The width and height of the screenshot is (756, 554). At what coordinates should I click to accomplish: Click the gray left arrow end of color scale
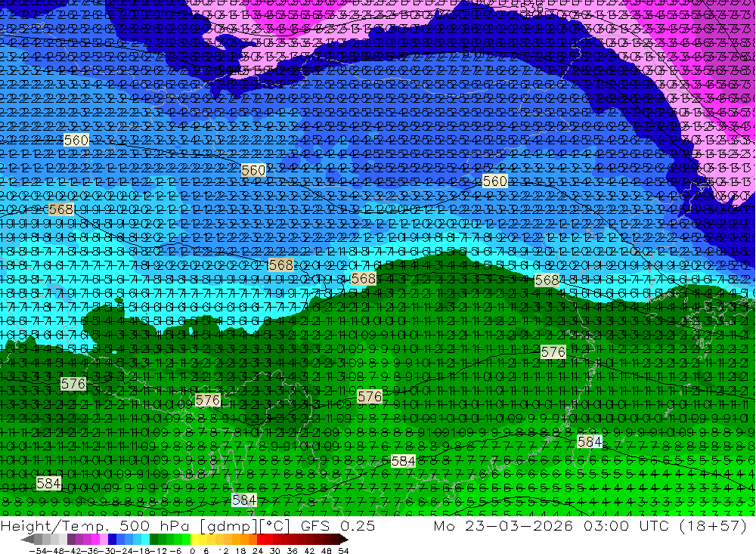coord(27,540)
